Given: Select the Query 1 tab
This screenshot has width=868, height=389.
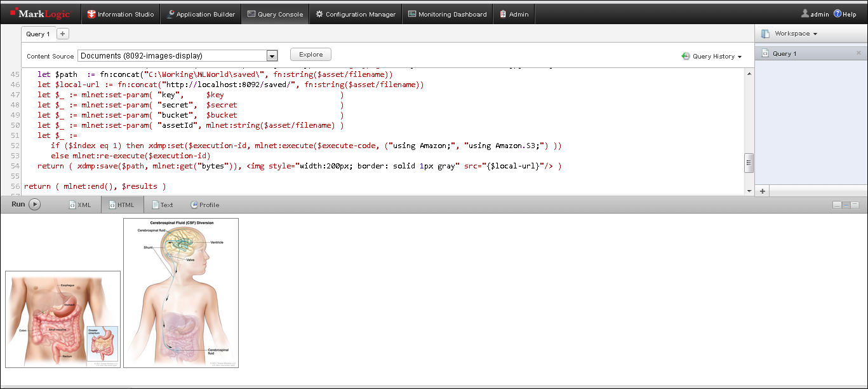Looking at the screenshot, I should click(x=37, y=34).
